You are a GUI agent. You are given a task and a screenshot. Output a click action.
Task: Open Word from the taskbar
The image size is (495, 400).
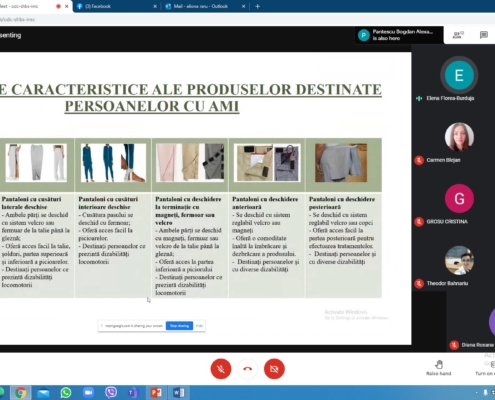point(179,393)
